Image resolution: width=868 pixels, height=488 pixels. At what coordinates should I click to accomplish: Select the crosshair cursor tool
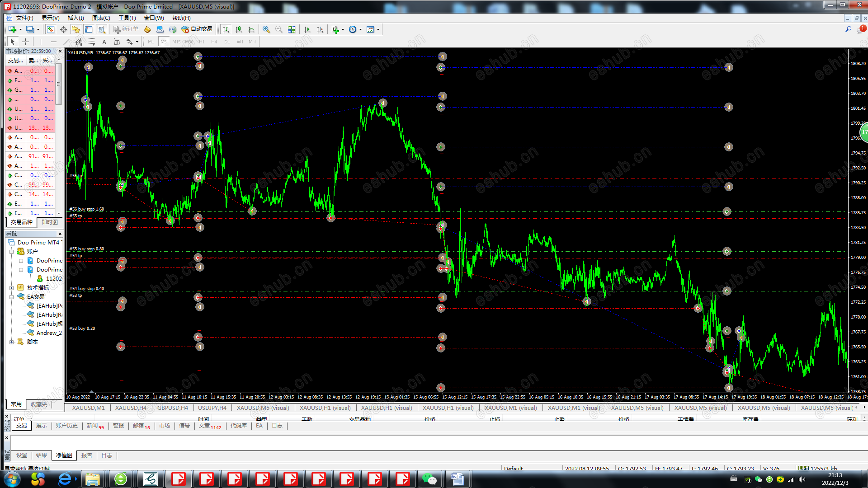coord(26,42)
